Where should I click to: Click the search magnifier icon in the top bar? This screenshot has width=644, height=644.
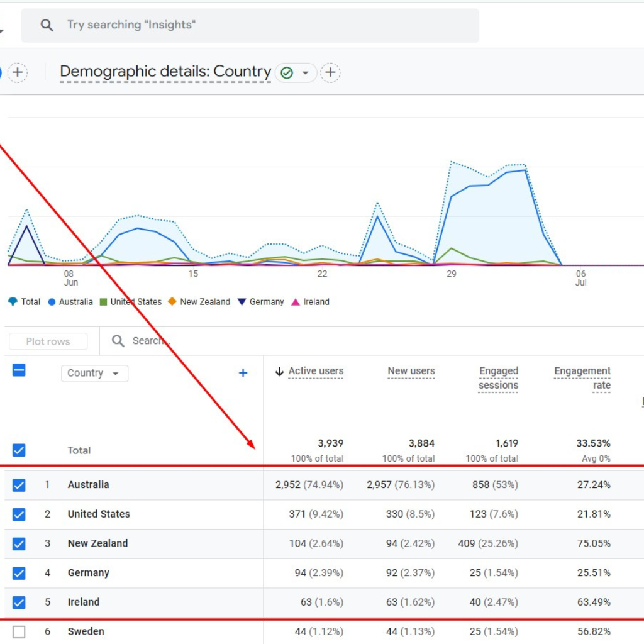pos(47,25)
